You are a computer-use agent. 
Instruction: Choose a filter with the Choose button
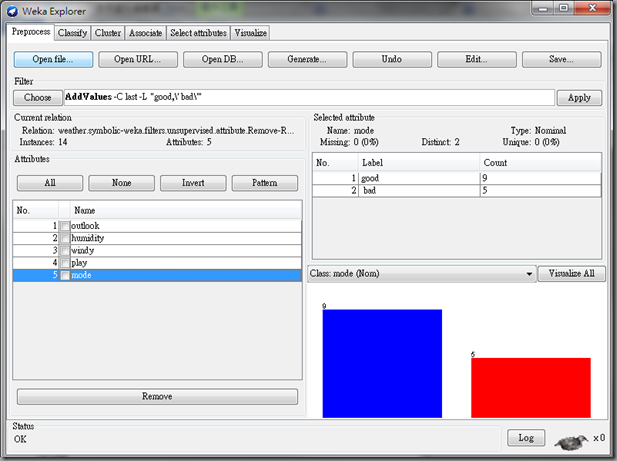point(38,98)
